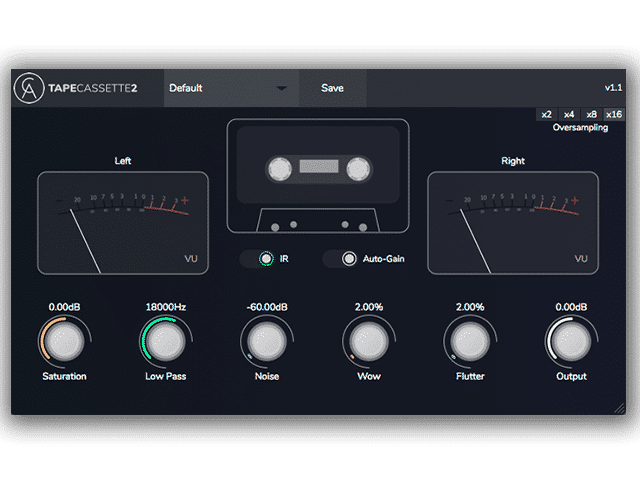Screen dimensions: 640x500
Task: Click the Saturation value 0.00dB
Action: pos(64,307)
